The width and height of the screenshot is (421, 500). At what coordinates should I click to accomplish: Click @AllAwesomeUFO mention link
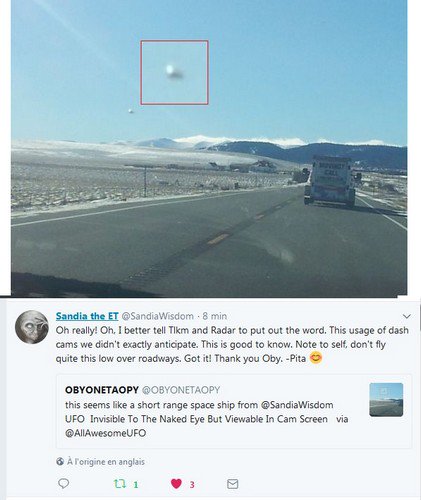(105, 433)
